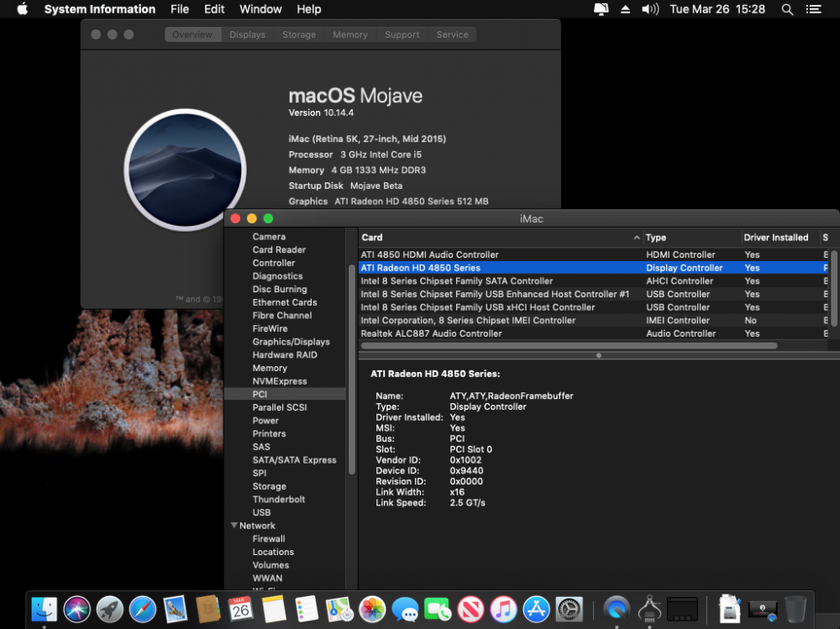
Task: Switch to the Service tab
Action: [x=452, y=34]
